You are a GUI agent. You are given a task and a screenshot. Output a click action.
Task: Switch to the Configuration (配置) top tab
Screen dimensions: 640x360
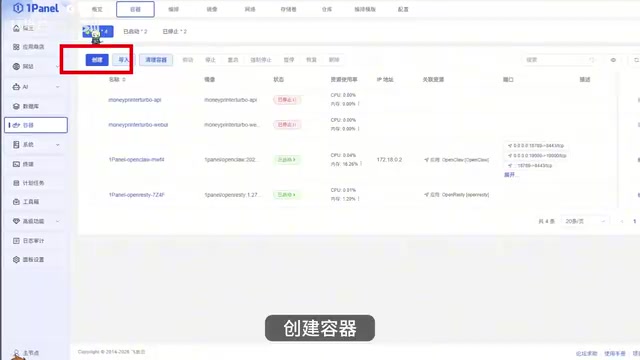click(x=403, y=9)
